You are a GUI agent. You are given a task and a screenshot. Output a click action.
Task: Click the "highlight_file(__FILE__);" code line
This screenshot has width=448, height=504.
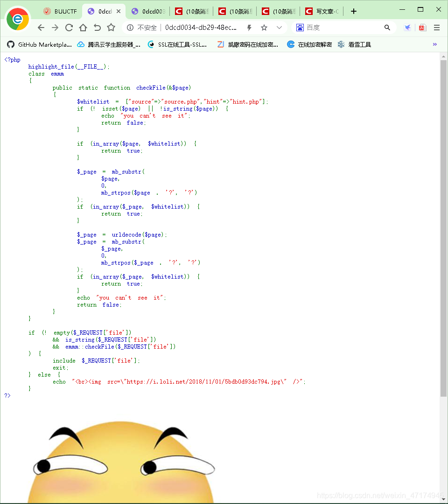pyautogui.click(x=69, y=67)
